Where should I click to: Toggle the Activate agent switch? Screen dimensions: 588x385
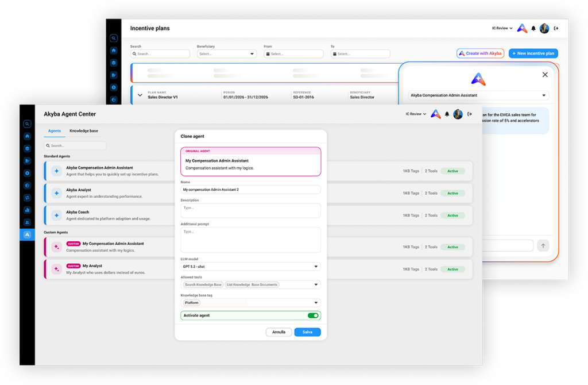[313, 315]
